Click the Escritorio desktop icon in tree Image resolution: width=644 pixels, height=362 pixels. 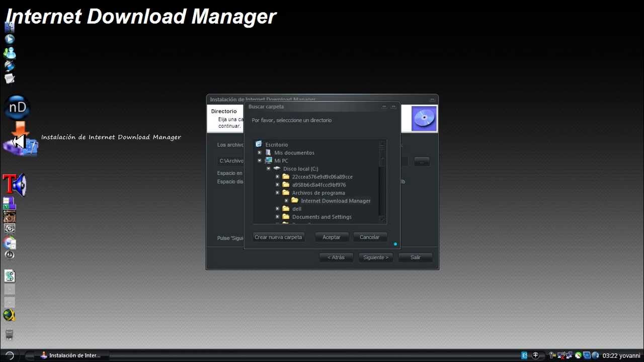click(259, 144)
